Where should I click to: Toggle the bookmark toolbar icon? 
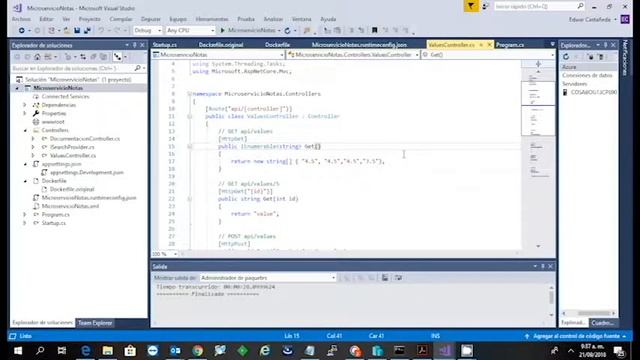click(x=374, y=31)
